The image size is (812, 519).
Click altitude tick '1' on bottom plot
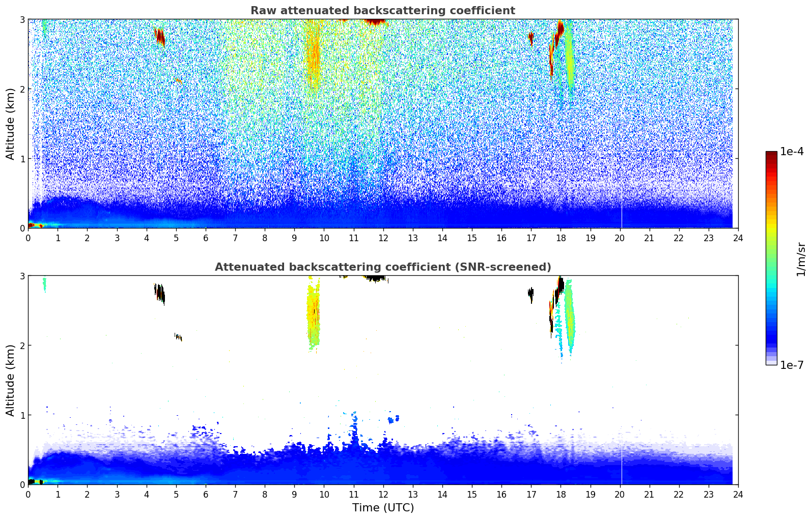pyautogui.click(x=22, y=415)
